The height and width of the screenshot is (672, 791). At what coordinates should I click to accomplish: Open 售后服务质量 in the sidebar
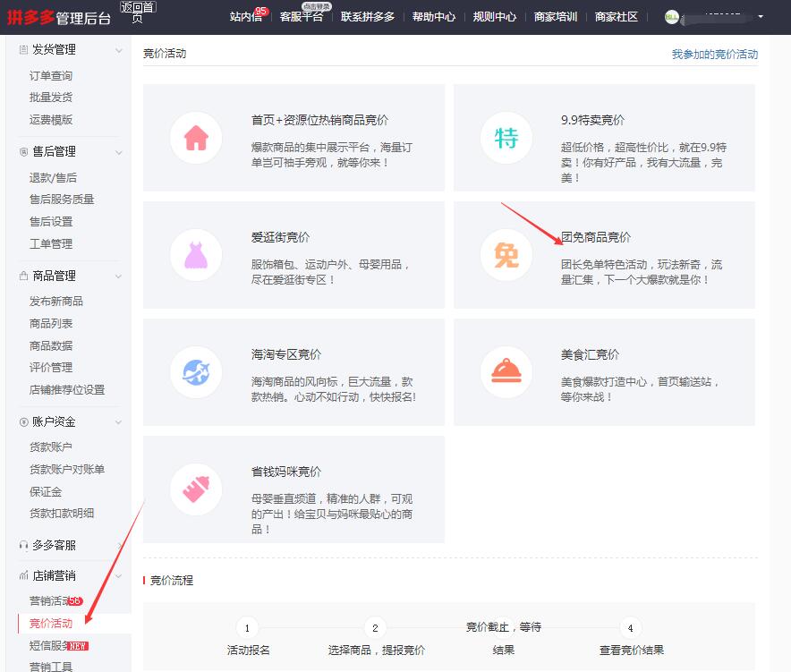coord(62,200)
